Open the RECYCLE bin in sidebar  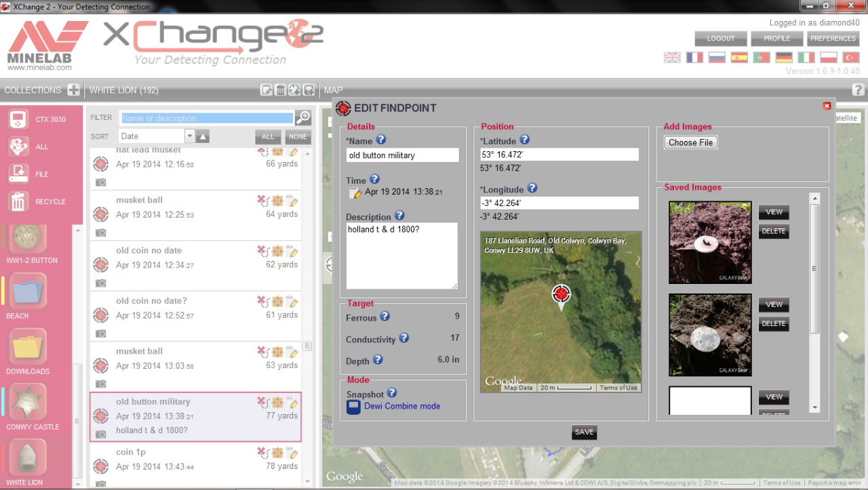click(x=18, y=201)
